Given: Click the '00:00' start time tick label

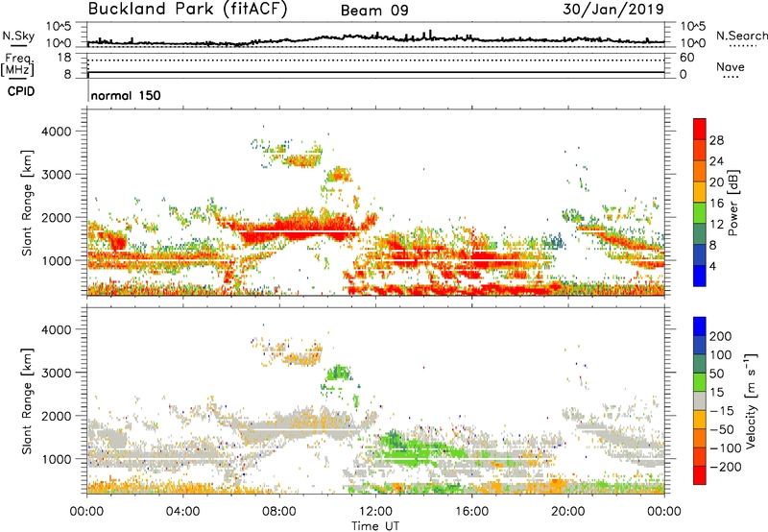Looking at the screenshot, I should (x=86, y=512).
